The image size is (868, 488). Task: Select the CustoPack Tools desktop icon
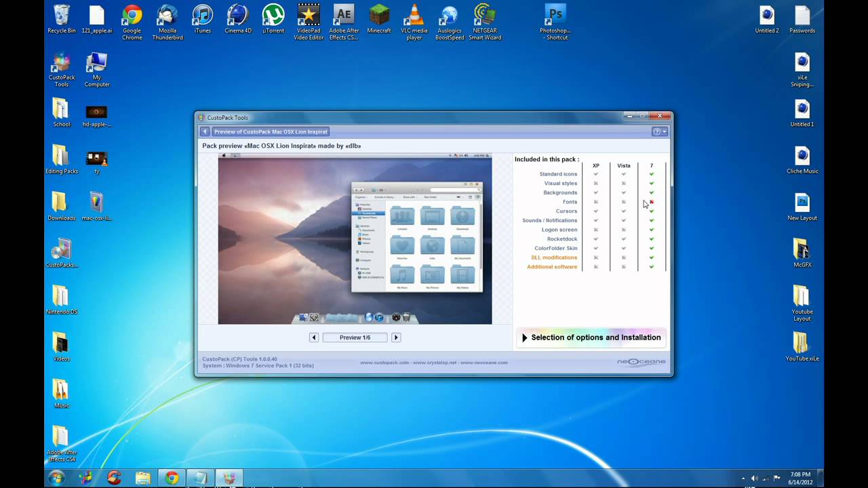[62, 70]
